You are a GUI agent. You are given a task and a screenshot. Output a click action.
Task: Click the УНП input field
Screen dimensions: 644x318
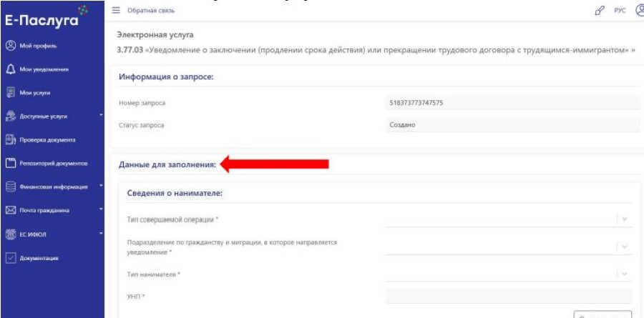pyautogui.click(x=507, y=297)
